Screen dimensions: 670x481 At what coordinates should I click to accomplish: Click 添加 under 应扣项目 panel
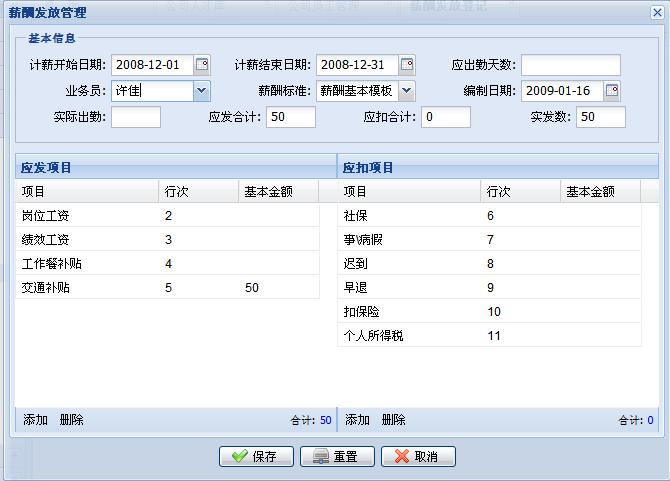pyautogui.click(x=357, y=419)
